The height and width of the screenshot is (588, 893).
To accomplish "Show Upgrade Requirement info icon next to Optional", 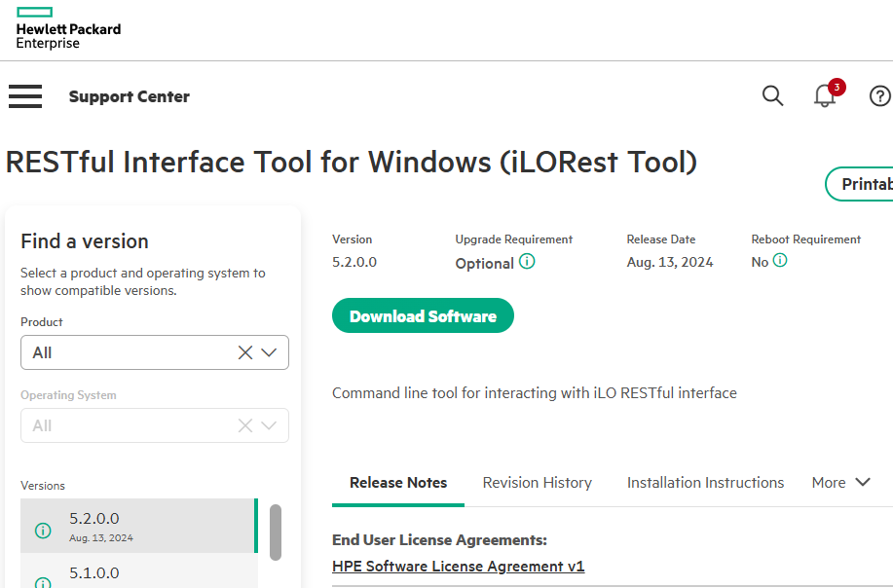I will click(528, 261).
